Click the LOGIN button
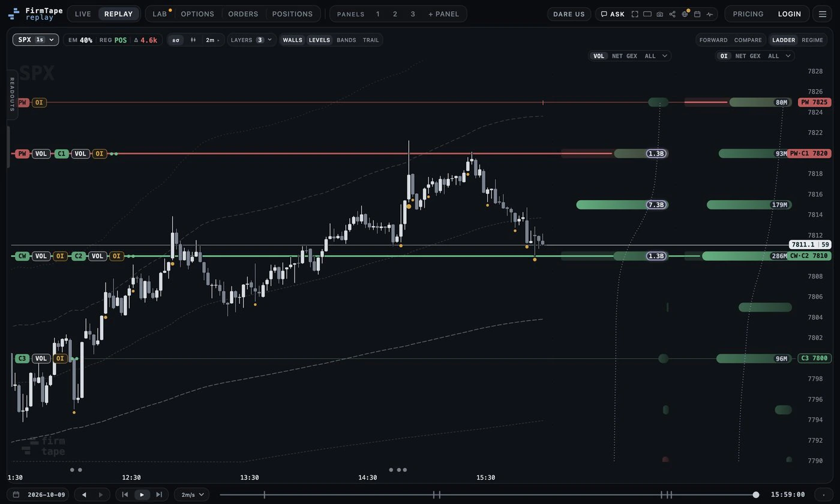 click(790, 14)
